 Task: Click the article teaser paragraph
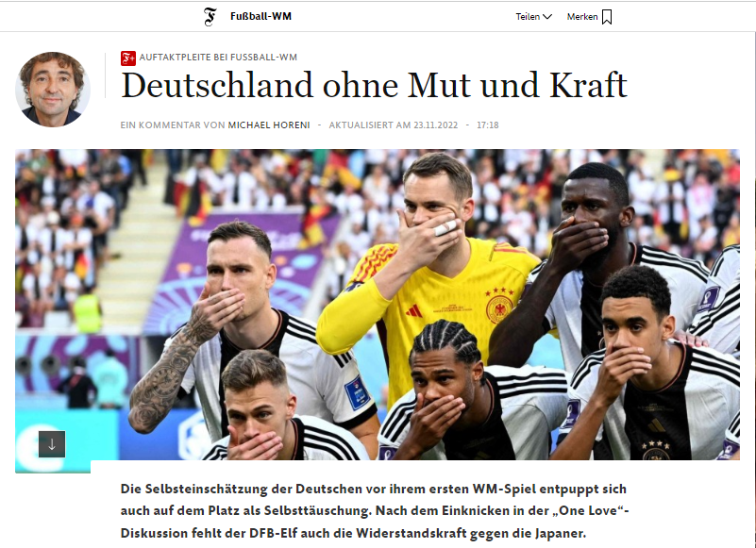[x=375, y=511]
